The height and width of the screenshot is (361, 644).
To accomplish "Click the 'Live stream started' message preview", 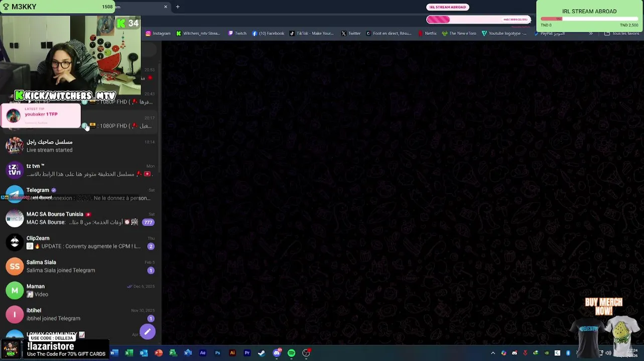I will [x=49, y=150].
